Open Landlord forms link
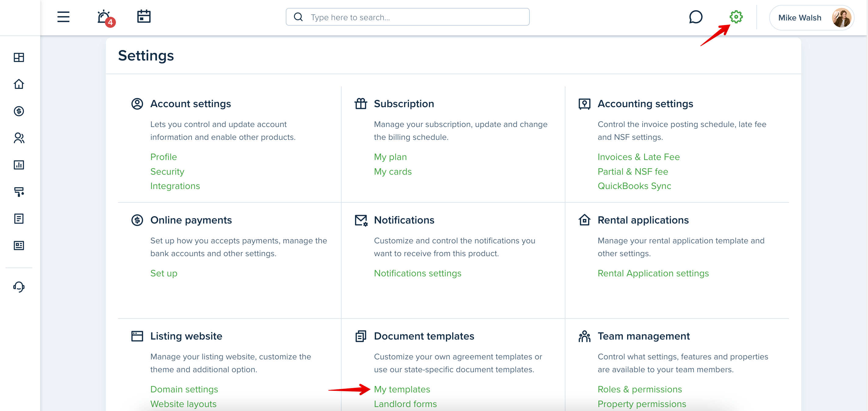 [405, 404]
